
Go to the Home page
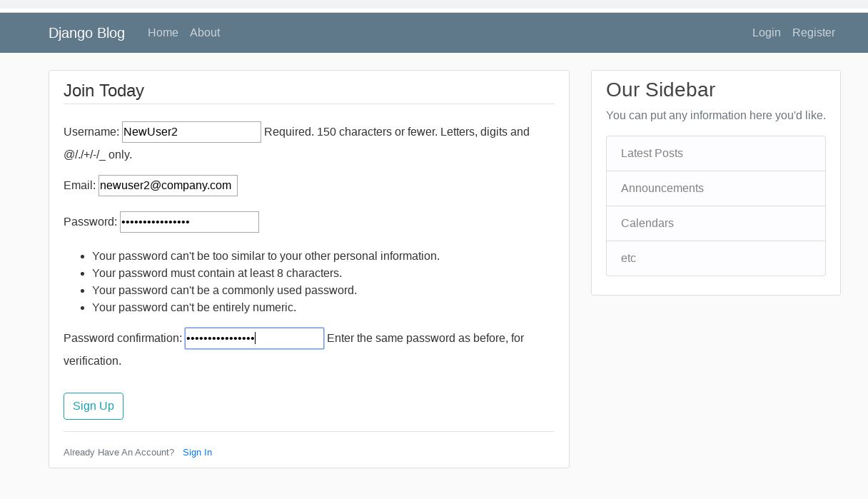[163, 33]
